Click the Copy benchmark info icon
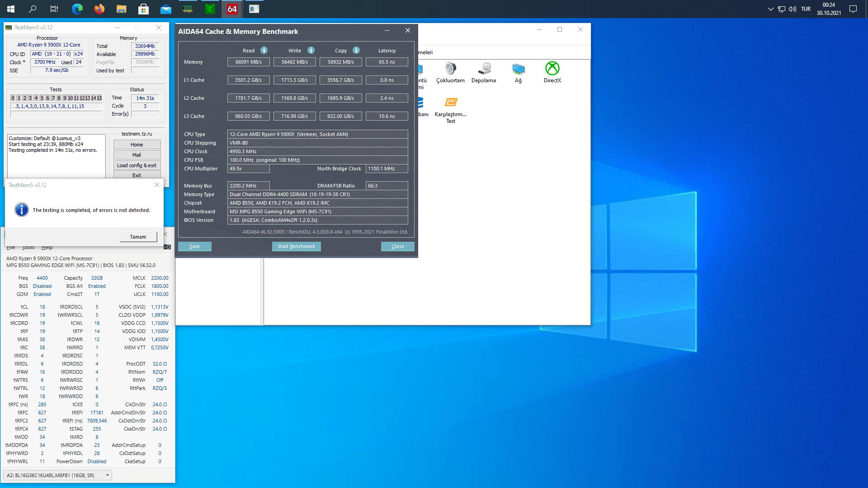 (356, 50)
